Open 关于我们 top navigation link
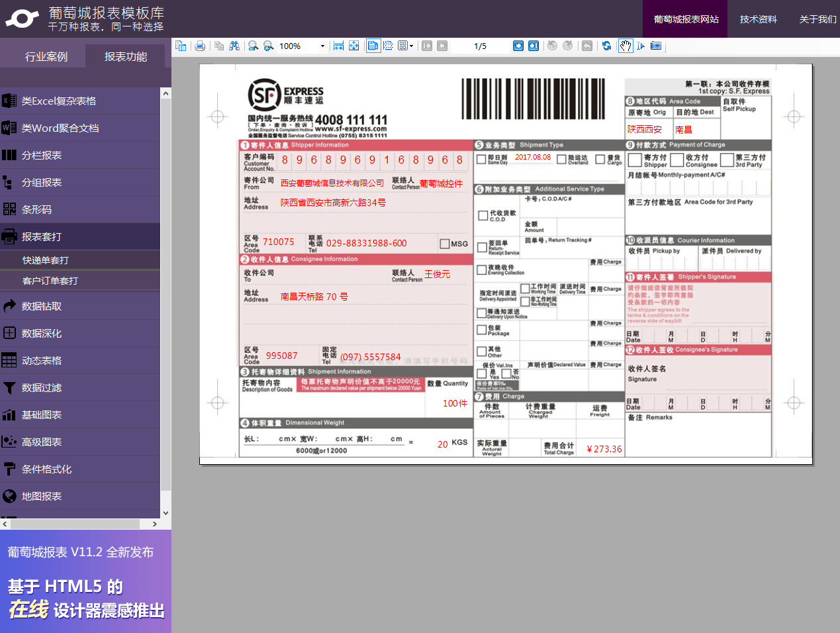This screenshot has width=840, height=633. (x=817, y=19)
